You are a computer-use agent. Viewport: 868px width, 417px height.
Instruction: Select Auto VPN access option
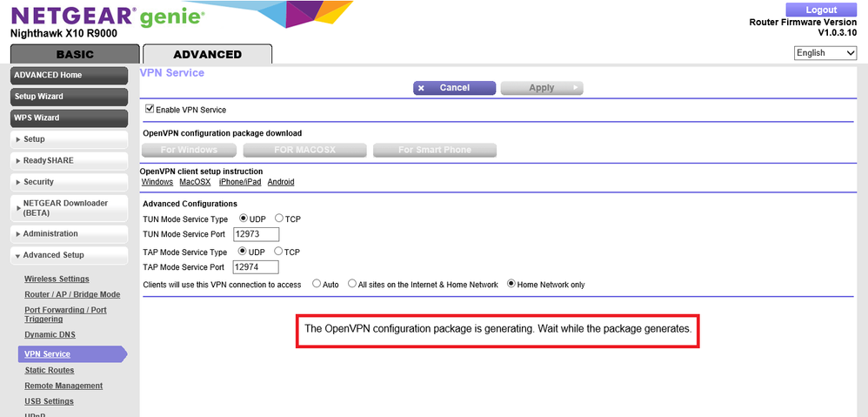pos(317,284)
